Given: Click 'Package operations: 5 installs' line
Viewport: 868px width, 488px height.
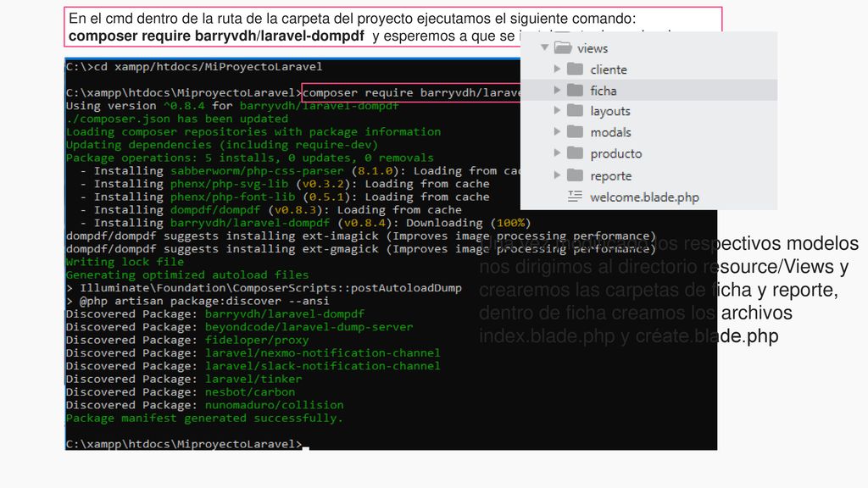Looking at the screenshot, I should 250,158.
